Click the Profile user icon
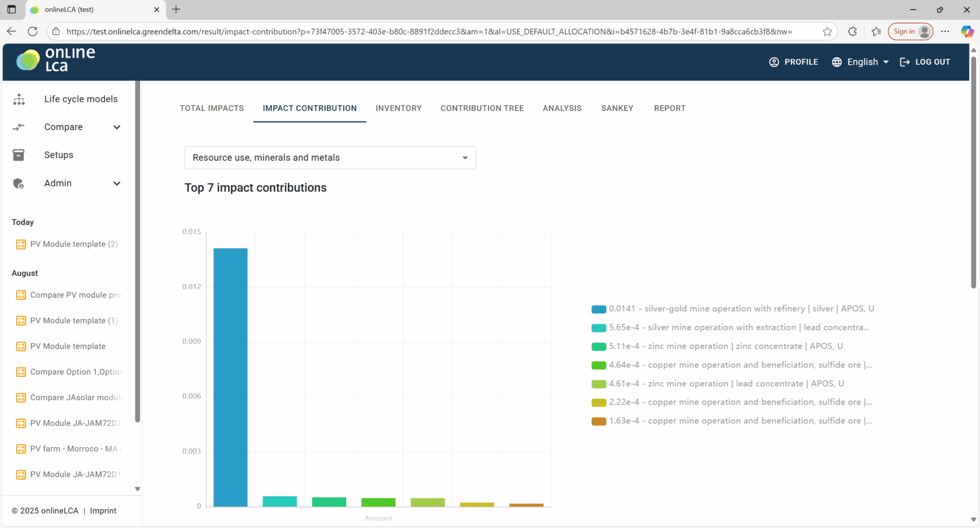This screenshot has height=528, width=980. 774,62
